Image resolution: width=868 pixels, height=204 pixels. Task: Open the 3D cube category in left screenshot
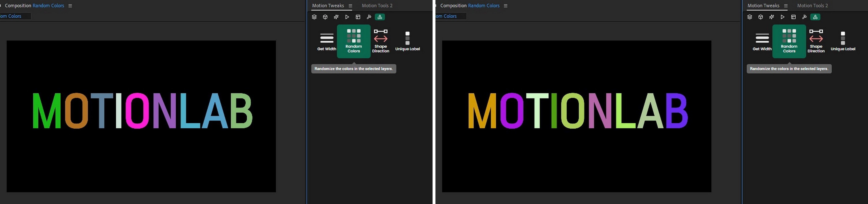325,17
